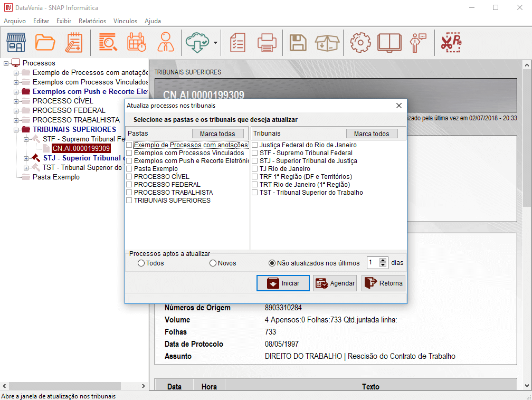Screen dimensions: 532x400
Task: Check PROCESSO TRABALHISTA in the Pastas list
Action: pos(129,193)
